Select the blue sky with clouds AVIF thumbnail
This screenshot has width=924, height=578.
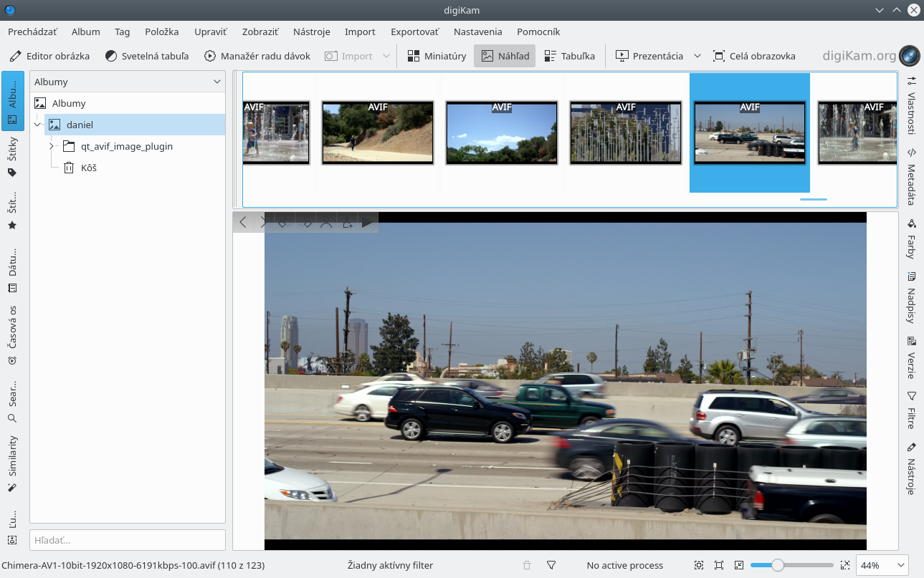(502, 133)
